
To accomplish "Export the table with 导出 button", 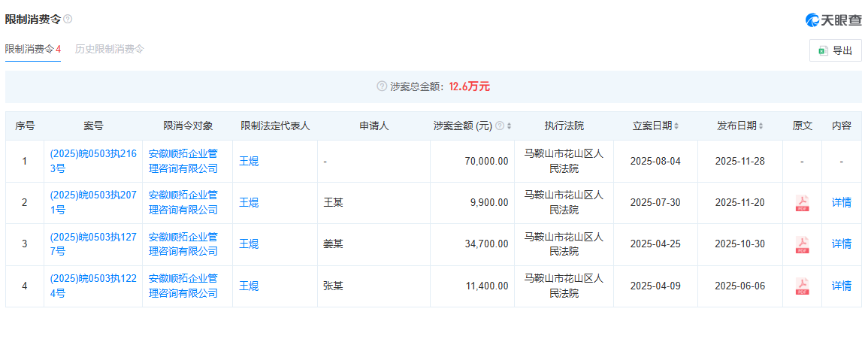I will coord(835,50).
